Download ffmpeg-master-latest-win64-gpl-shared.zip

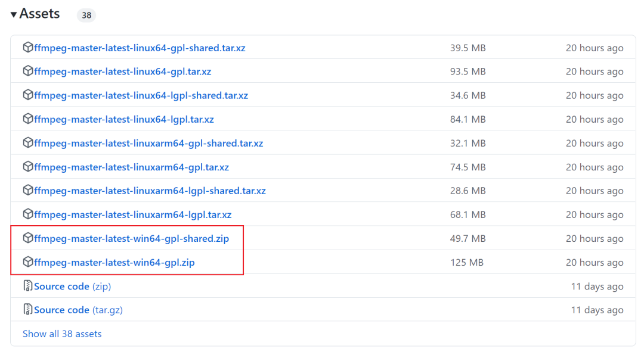(131, 238)
